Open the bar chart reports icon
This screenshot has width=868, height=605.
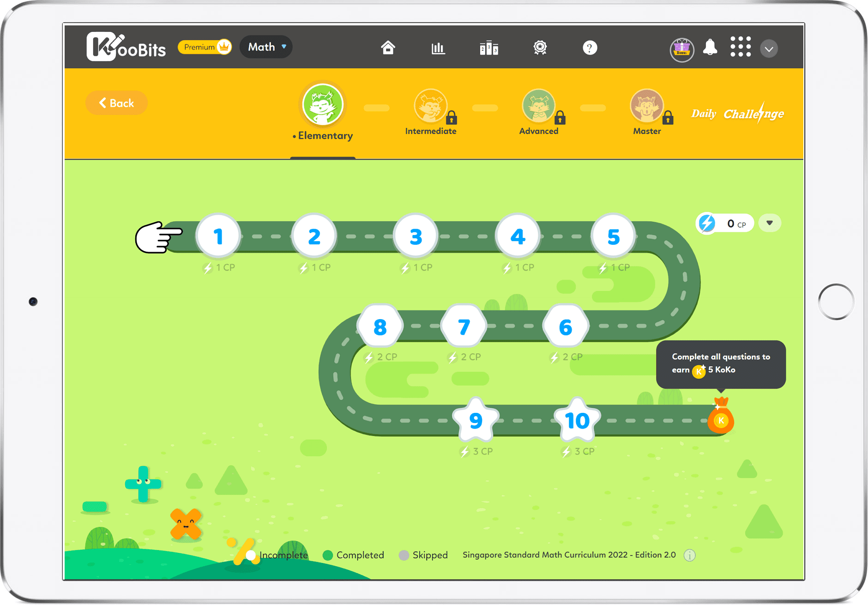pos(438,48)
